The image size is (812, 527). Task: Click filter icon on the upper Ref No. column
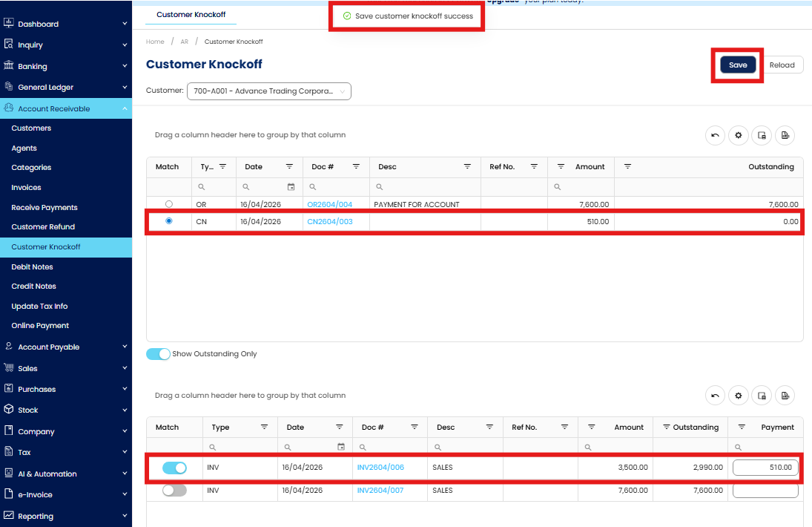(x=534, y=167)
